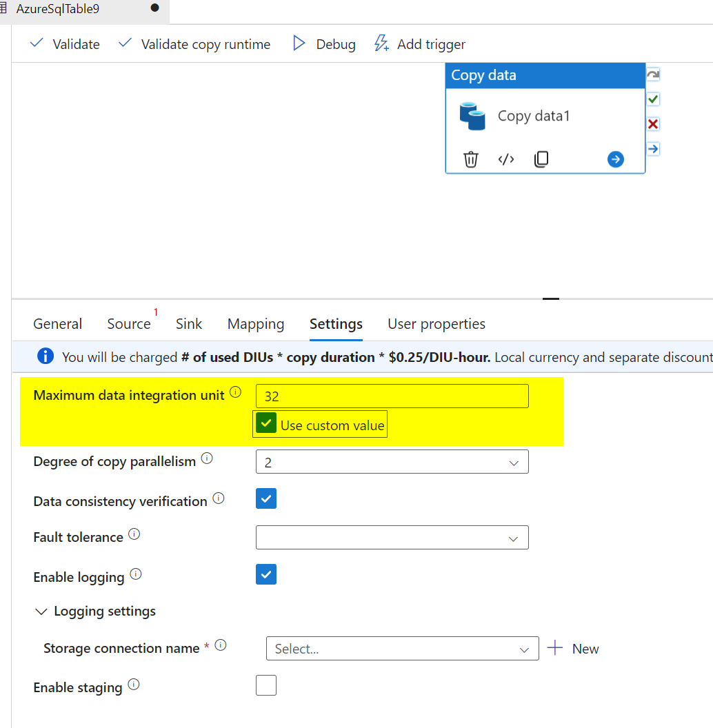Open the Storage connection name selector
This screenshot has height=728, width=713.
(402, 648)
